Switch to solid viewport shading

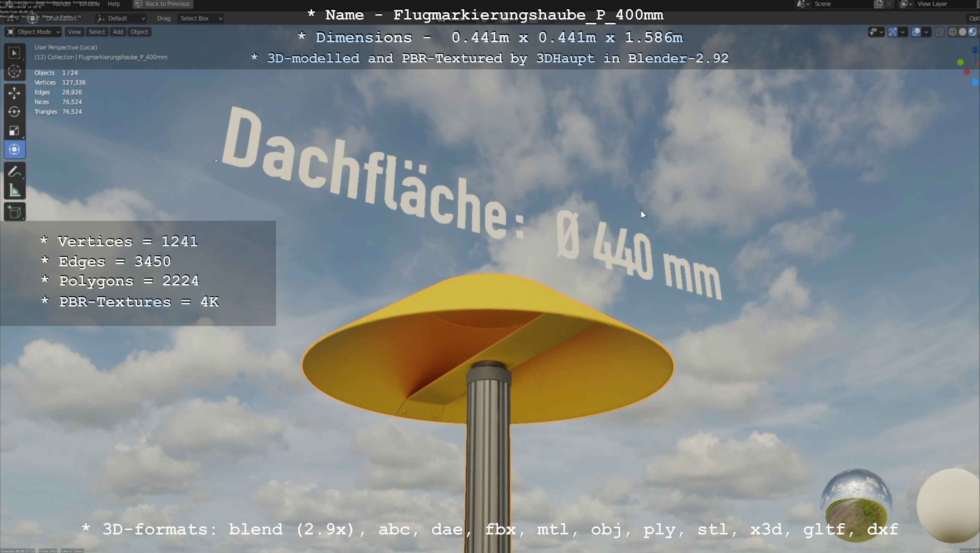click(962, 32)
